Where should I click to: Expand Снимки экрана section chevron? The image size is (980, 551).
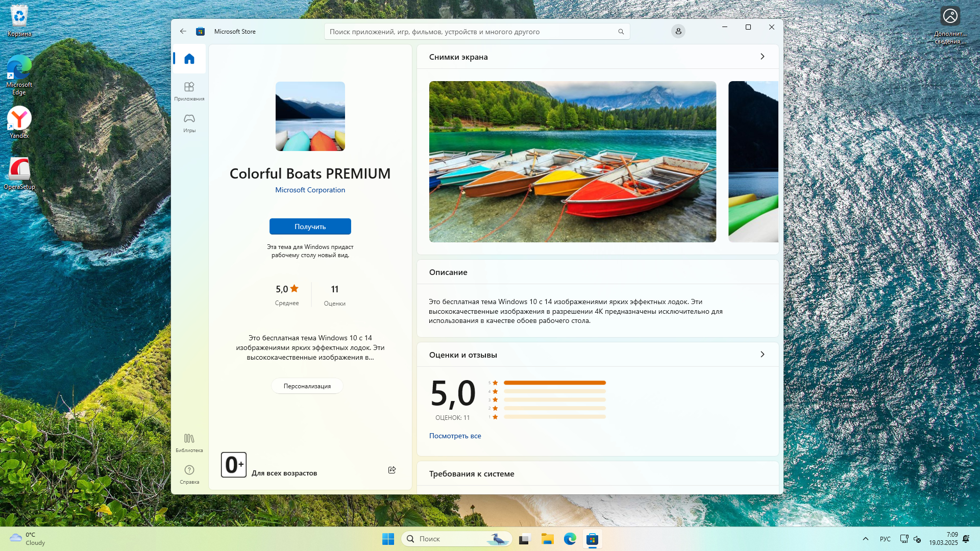click(762, 57)
